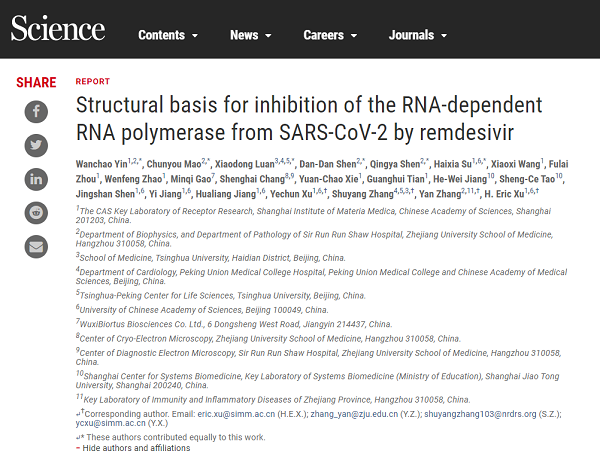Share article via email icon
The image size is (600, 460).
click(x=36, y=246)
